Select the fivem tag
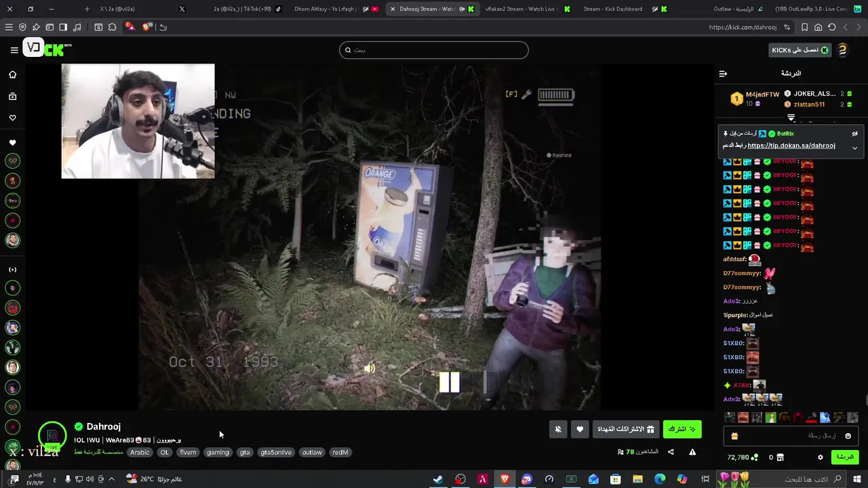Screen dimensions: 868x488 pyautogui.click(x=188, y=452)
